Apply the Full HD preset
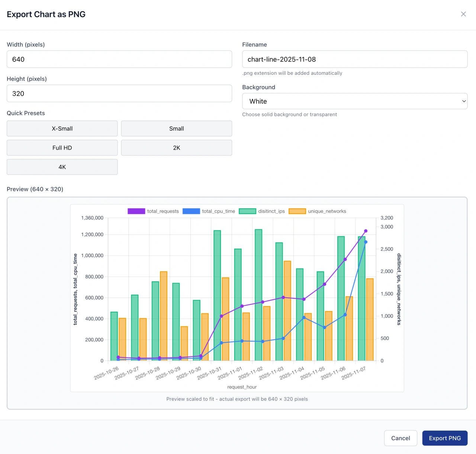The height and width of the screenshot is (454, 476). pyautogui.click(x=62, y=147)
